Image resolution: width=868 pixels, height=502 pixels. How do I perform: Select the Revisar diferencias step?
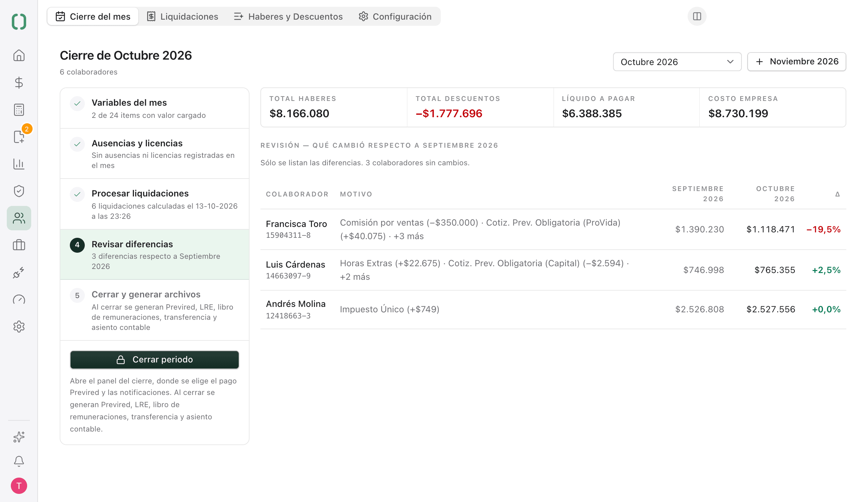click(x=154, y=255)
